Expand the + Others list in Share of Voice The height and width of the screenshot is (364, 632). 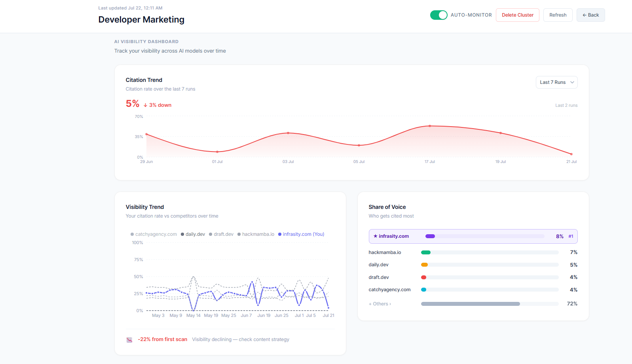(x=380, y=304)
